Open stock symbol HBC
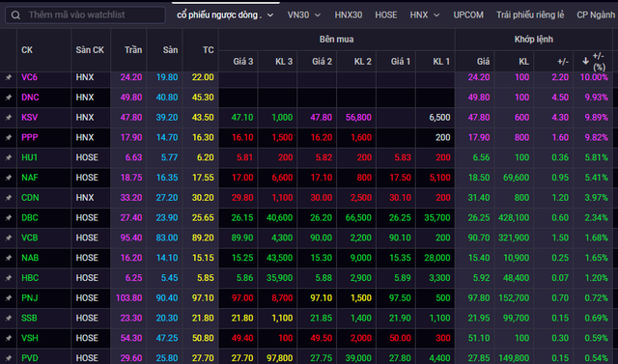Screen dimensions: 618x364 pos(30,278)
